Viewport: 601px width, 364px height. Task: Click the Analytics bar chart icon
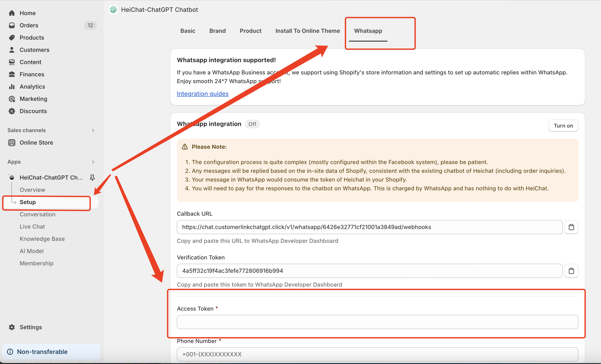[12, 87]
